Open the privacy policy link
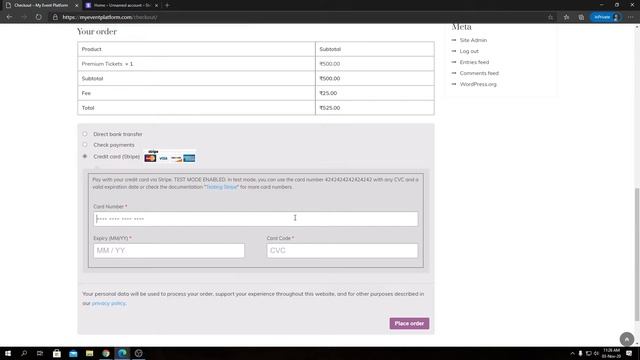Image resolution: width=640 pixels, height=360 pixels. pos(109,303)
